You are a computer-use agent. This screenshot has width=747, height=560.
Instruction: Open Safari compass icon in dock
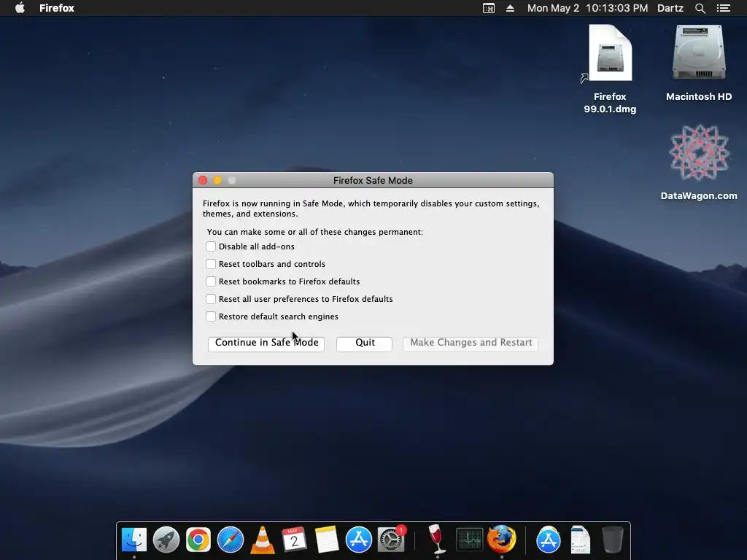tap(230, 540)
